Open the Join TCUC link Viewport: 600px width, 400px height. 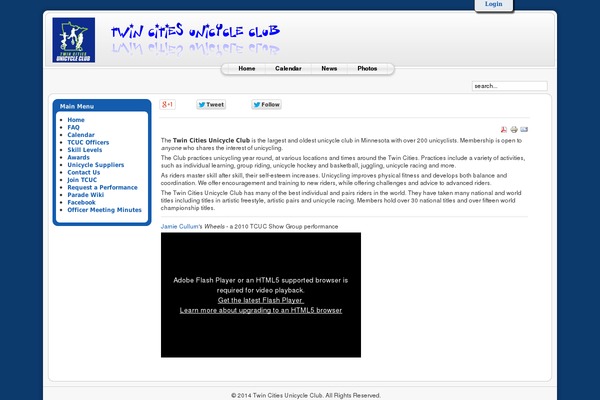click(82, 180)
